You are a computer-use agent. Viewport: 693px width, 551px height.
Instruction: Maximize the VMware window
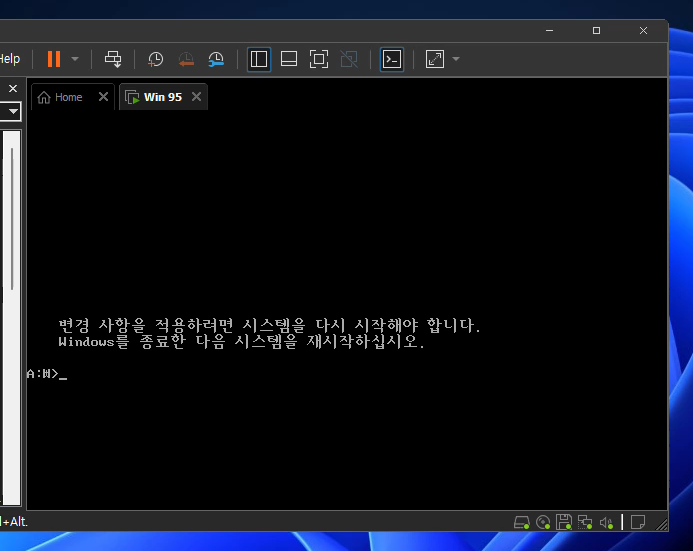tap(596, 30)
